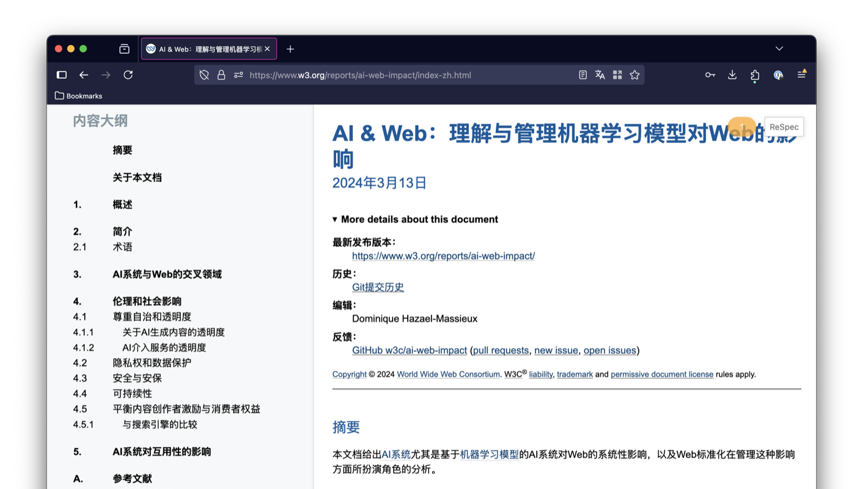Open the 'Git提交历史' link
The height and width of the screenshot is (489, 868).
(378, 287)
